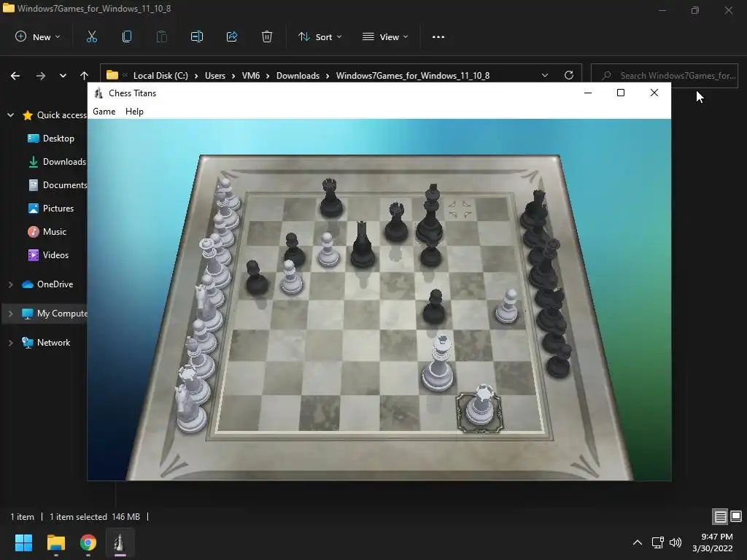747x560 pixels.
Task: Click VM6 in the address path
Action: click(x=251, y=76)
